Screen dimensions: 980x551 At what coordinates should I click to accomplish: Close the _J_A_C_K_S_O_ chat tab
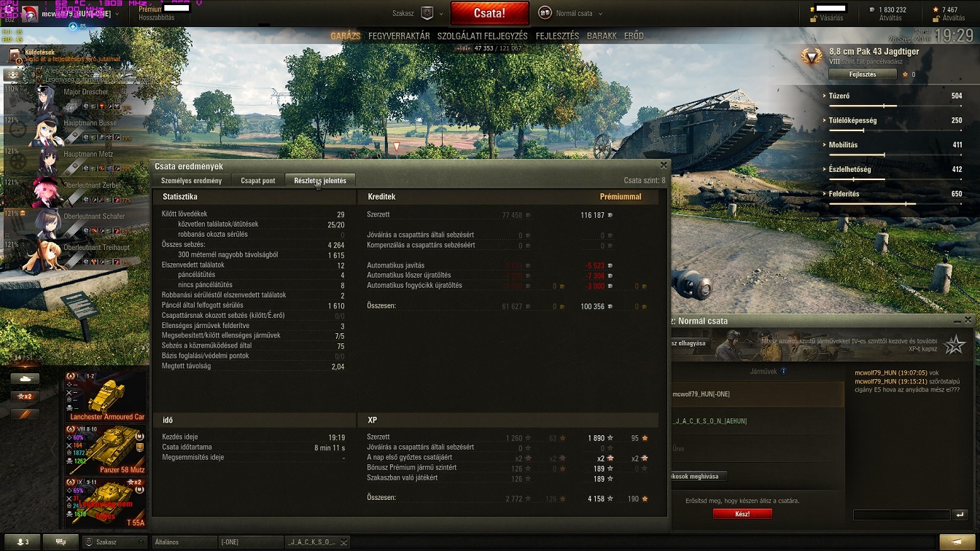(344, 542)
